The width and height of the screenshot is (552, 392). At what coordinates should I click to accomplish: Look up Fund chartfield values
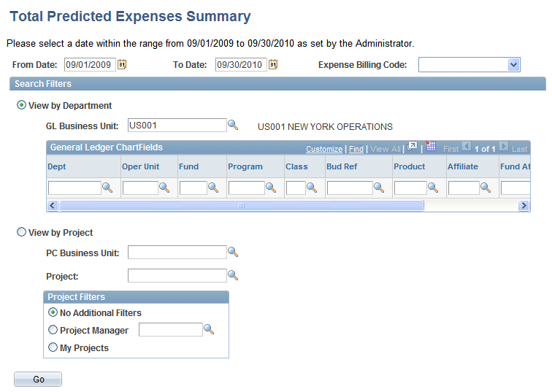[213, 188]
